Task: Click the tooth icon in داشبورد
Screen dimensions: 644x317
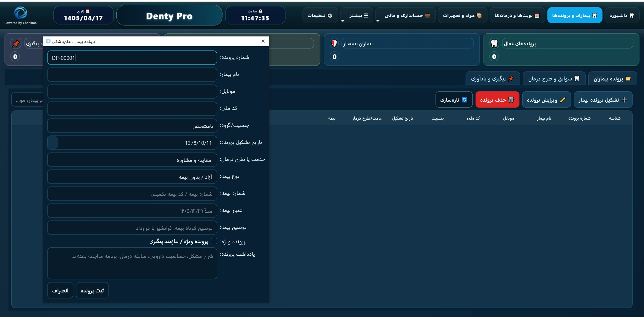Action: coord(631,15)
